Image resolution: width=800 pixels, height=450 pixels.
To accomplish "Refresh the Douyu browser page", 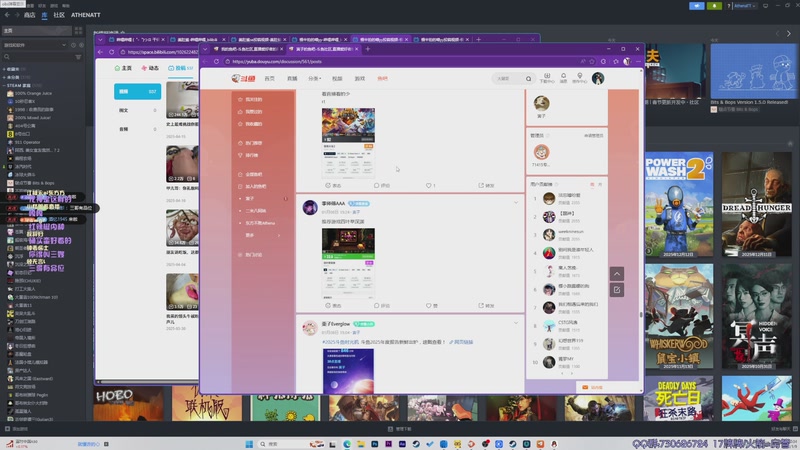I will (x=216, y=61).
